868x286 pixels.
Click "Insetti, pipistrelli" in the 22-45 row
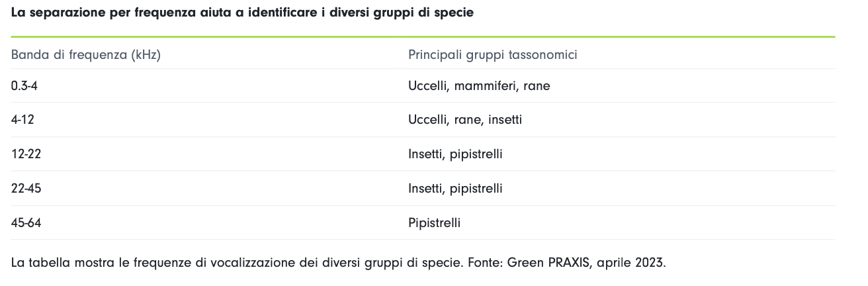tap(455, 189)
